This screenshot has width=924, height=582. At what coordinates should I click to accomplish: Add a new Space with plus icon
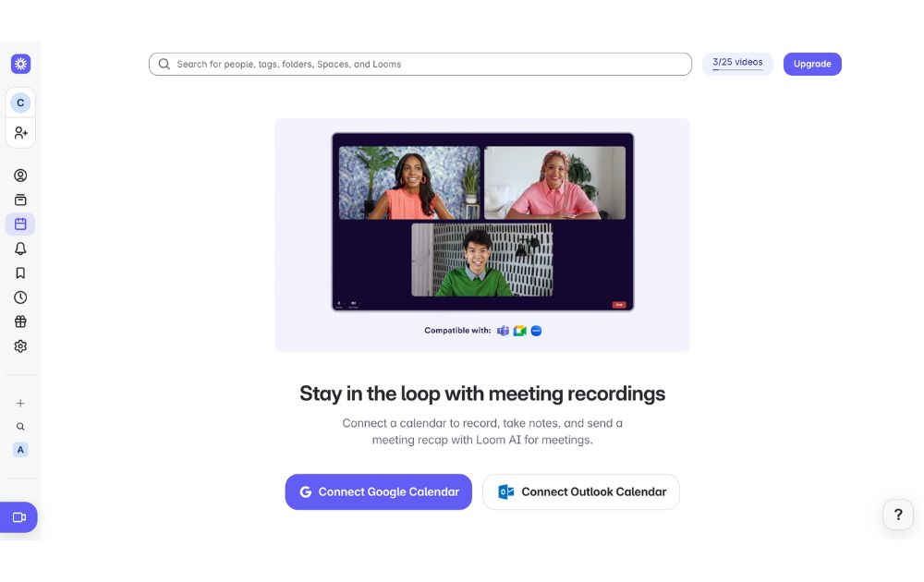point(20,404)
